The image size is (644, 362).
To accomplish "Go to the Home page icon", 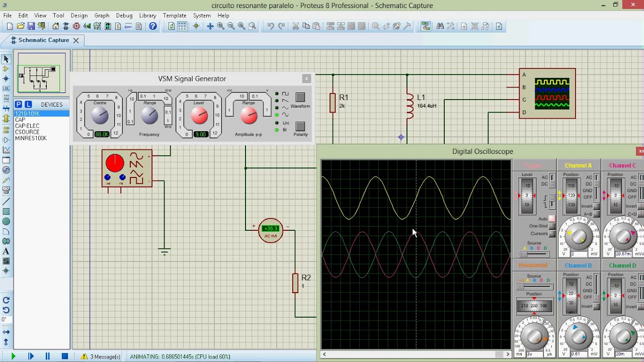I will [x=56, y=26].
